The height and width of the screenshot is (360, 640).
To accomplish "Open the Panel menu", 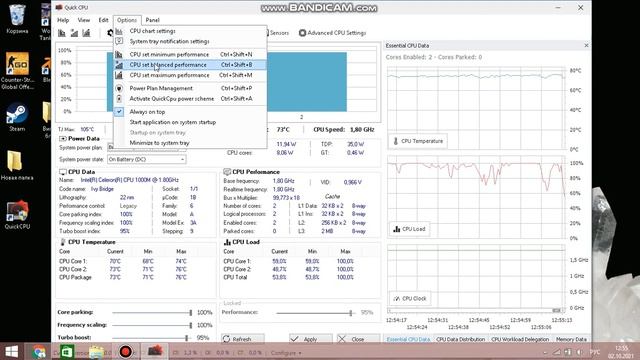I will point(152,20).
